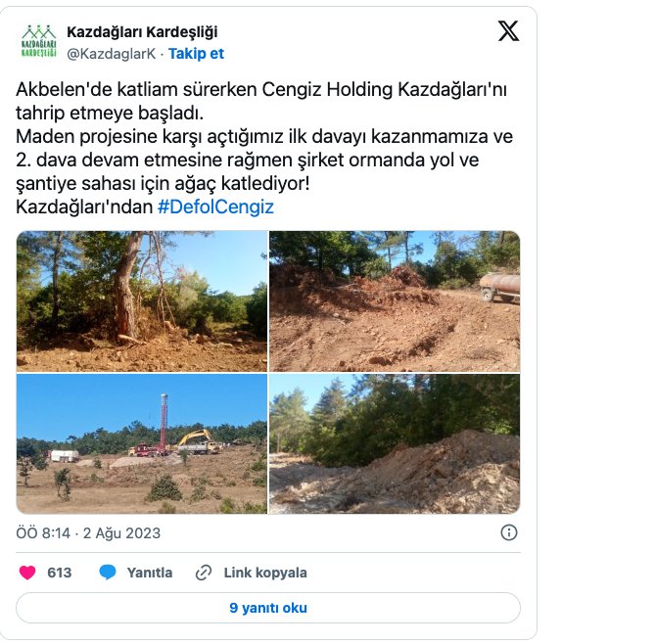Open the tweet info circle icon
This screenshot has height=644, width=656.
click(509, 532)
